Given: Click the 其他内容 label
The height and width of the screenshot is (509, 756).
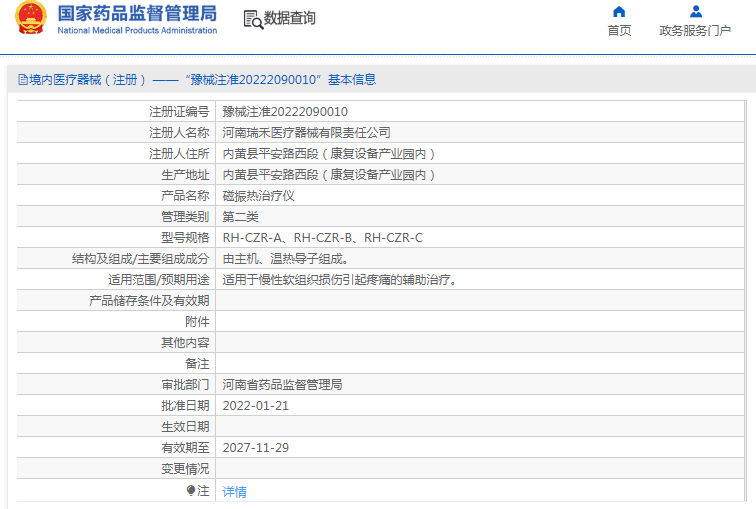Looking at the screenshot, I should pyautogui.click(x=185, y=343).
